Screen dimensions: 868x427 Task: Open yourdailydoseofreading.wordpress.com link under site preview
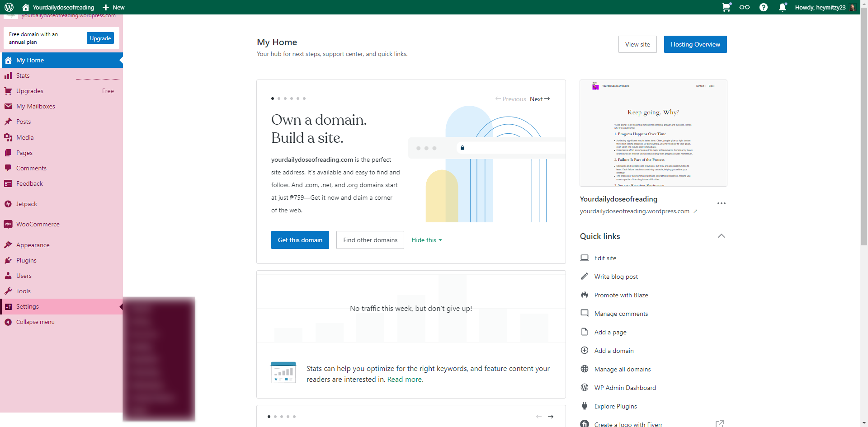pos(635,211)
